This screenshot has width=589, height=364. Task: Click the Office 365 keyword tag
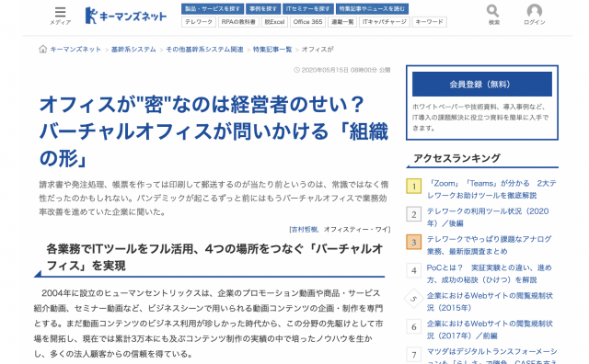(307, 22)
